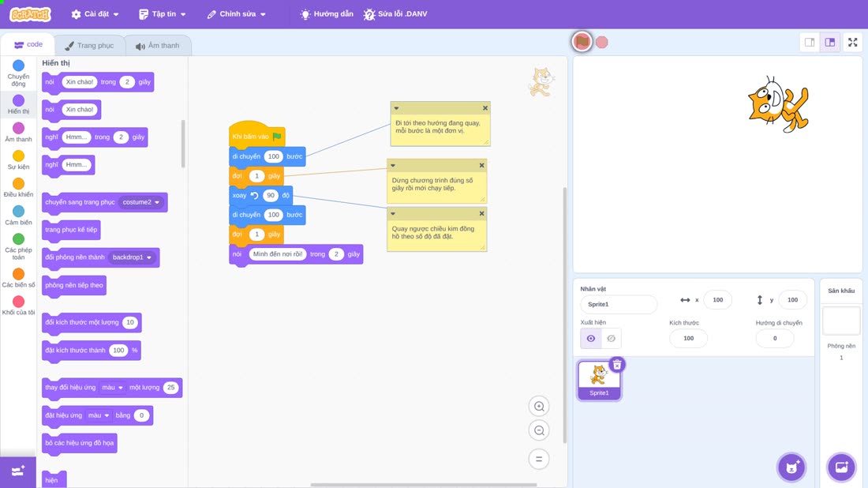The width and height of the screenshot is (868, 488).
Task: Collapse the comment about Đi tới theo hướng
Action: (396, 108)
